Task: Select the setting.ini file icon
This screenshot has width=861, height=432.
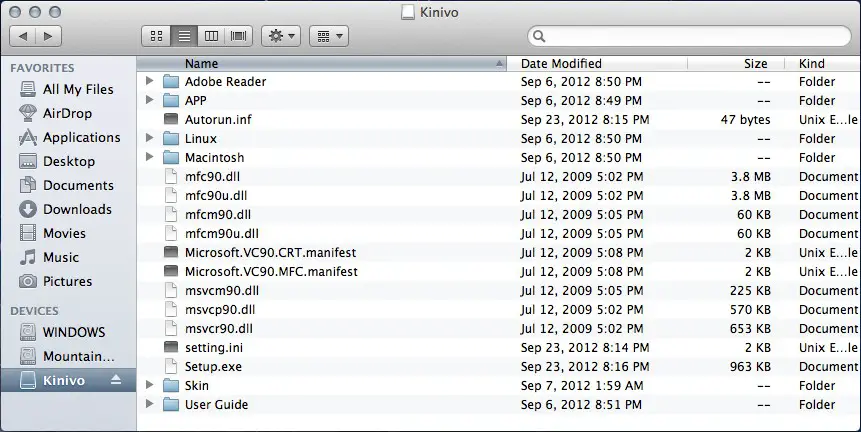Action: pos(171,347)
